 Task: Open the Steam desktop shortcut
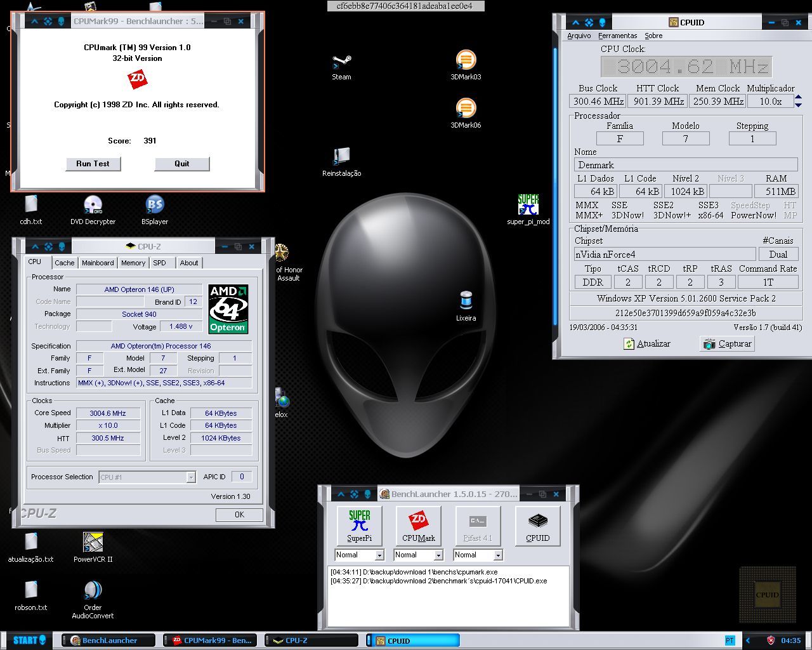click(x=341, y=67)
